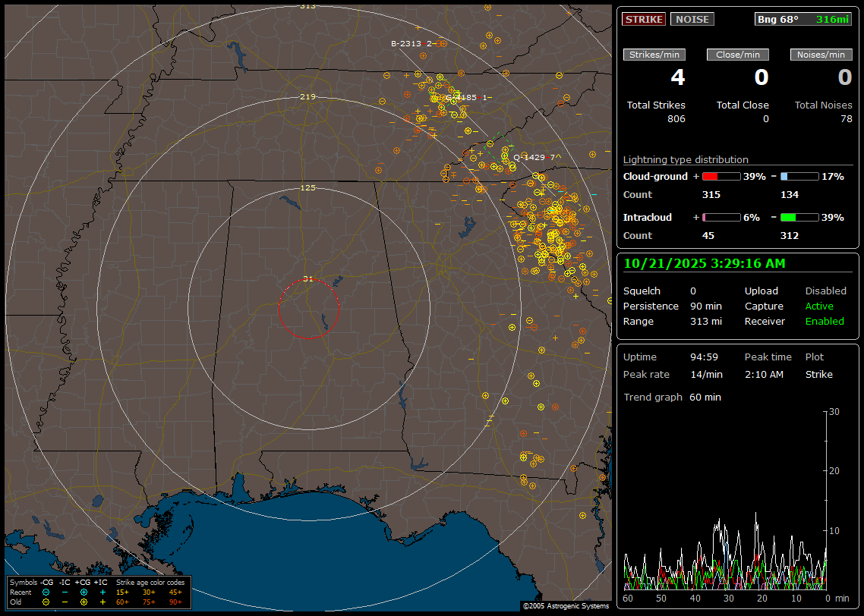
Task: Click the old +CG yellow symbol in legend
Action: pos(84,602)
